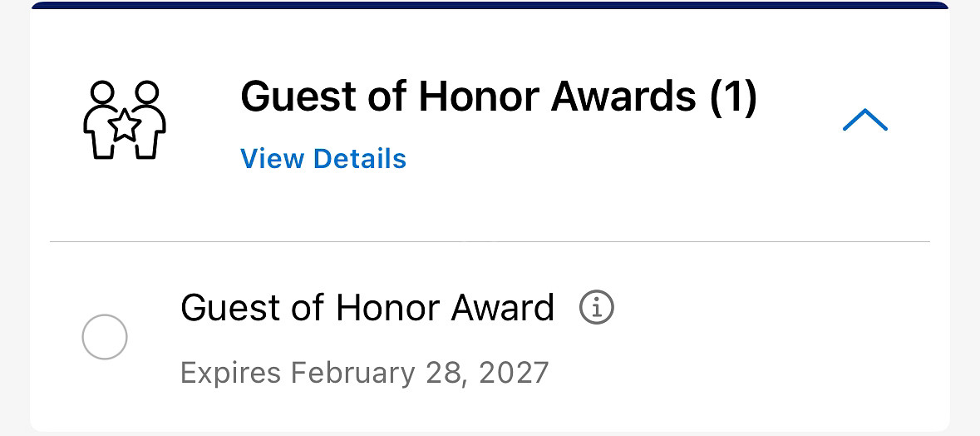Choose the award expiring February 28, 2027

coord(105,336)
